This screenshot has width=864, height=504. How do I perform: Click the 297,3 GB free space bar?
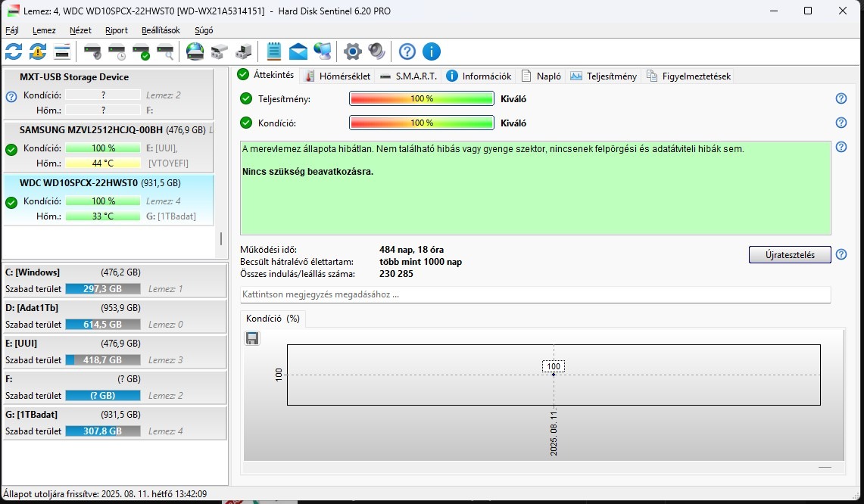coord(102,288)
